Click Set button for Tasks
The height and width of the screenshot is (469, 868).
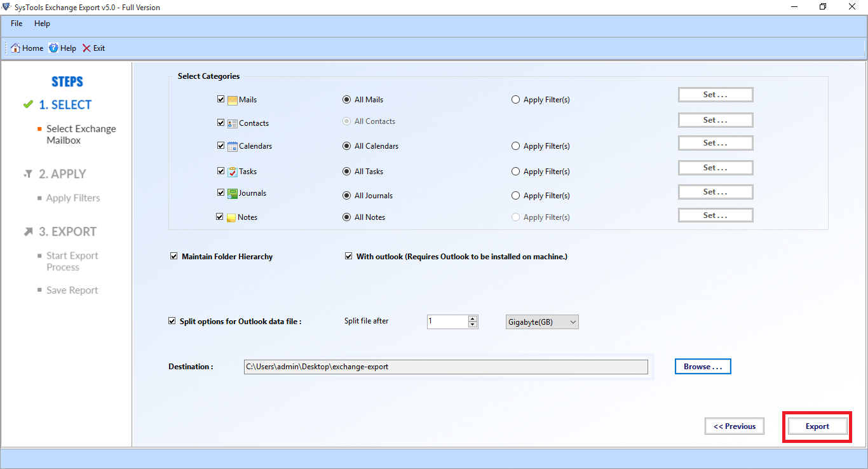tap(715, 168)
